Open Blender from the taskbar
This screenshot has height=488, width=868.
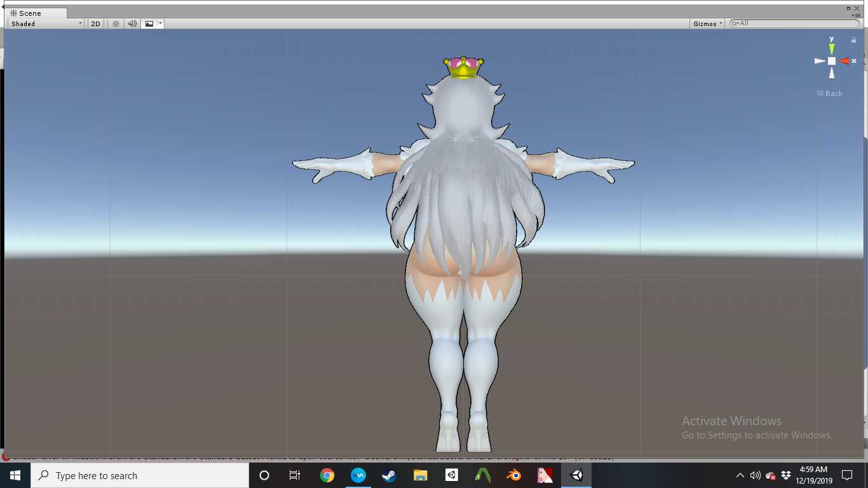point(513,475)
